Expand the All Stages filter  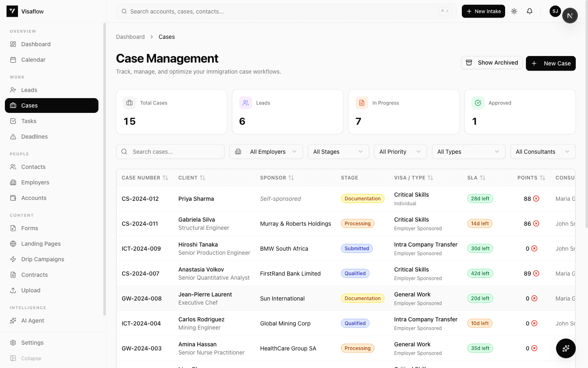point(338,151)
